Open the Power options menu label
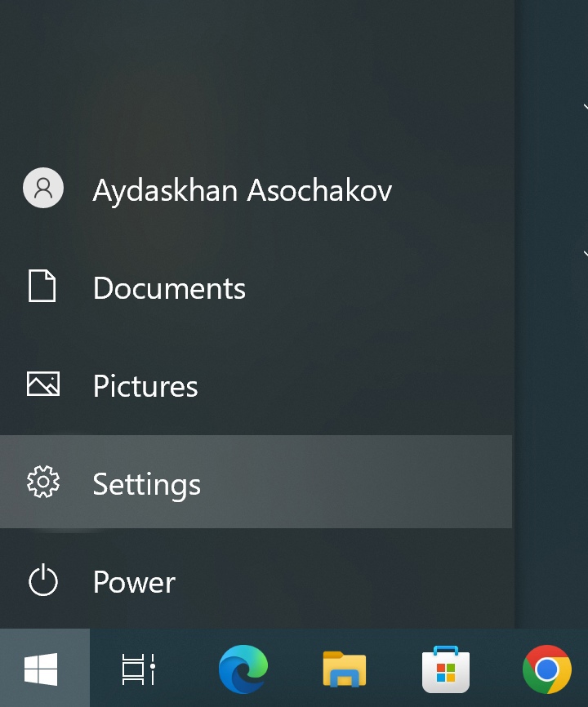Viewport: 588px width, 707px height. click(134, 582)
